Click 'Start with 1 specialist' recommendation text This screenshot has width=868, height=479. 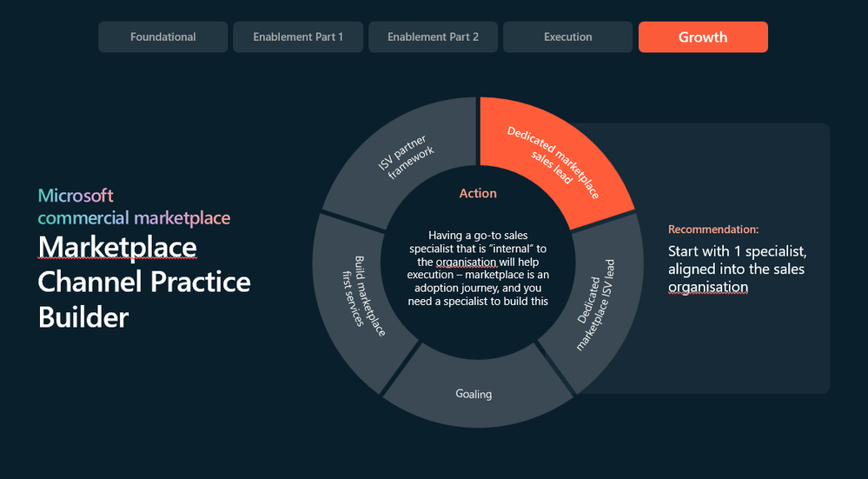737,269
